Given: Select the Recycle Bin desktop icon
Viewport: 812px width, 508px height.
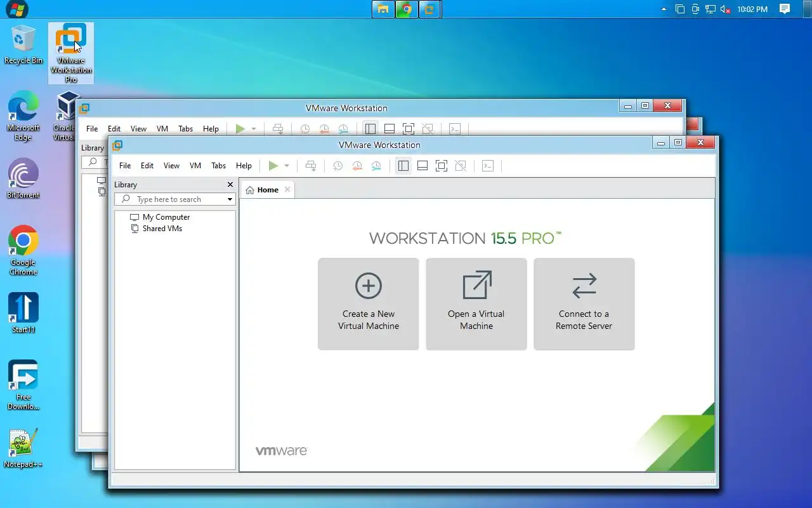Looking at the screenshot, I should point(23,44).
